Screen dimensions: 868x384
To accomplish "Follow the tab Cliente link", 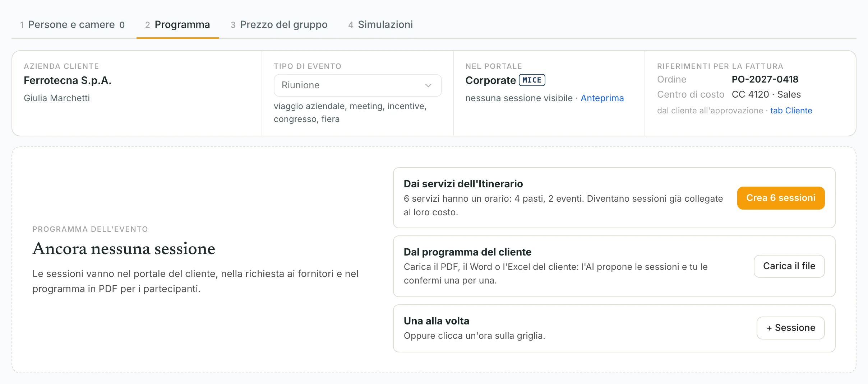I will [x=791, y=111].
